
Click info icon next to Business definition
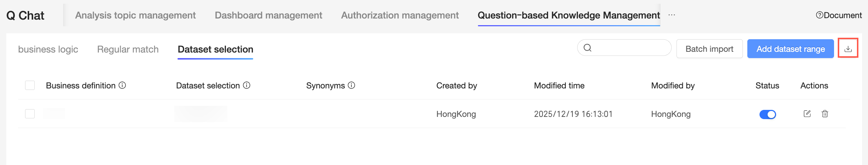tap(122, 85)
